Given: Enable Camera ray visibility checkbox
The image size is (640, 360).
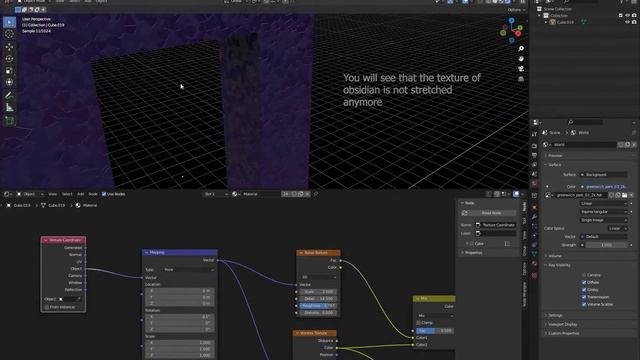Looking at the screenshot, I should [584, 275].
